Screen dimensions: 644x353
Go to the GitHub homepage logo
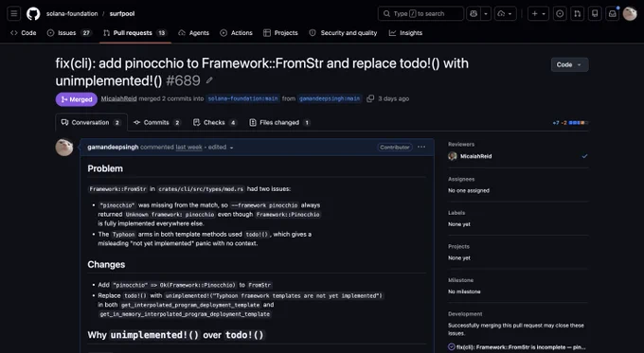coord(33,13)
